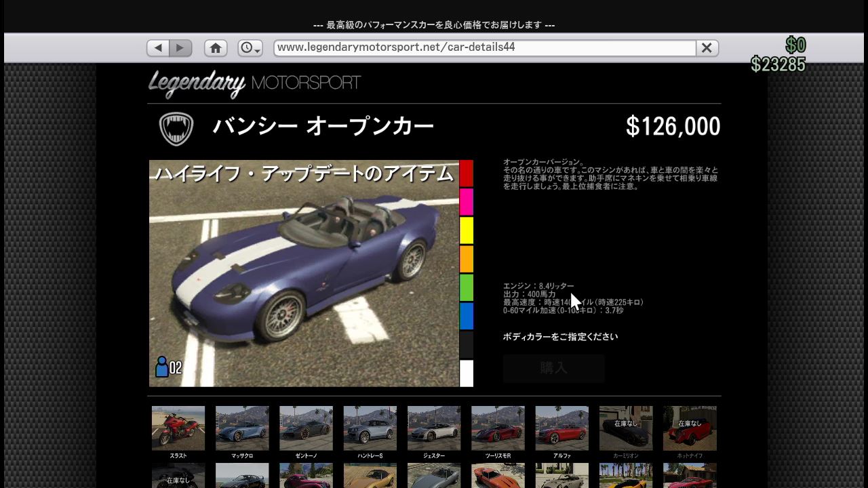Go back with the browser back arrow
The height and width of the screenshot is (488, 868).
pos(158,48)
